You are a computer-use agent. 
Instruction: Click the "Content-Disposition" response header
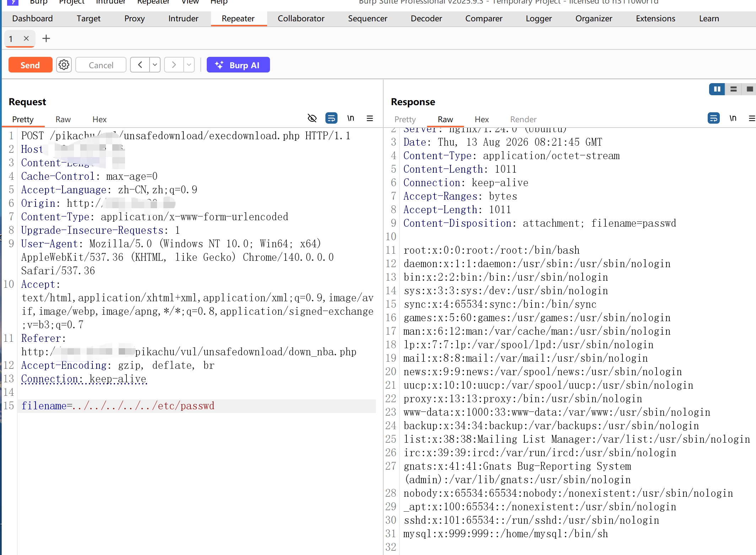[x=458, y=223]
